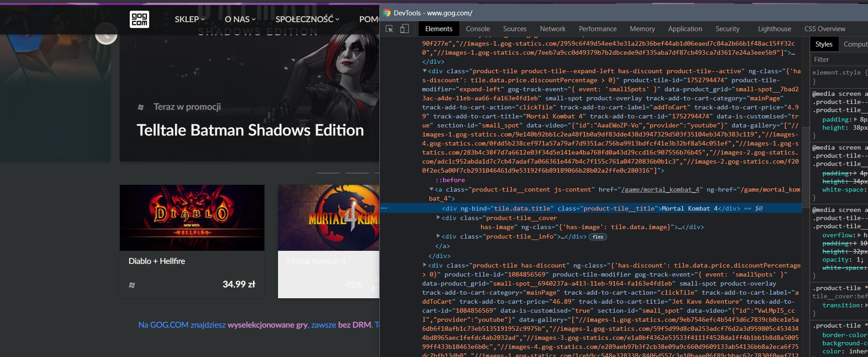This screenshot has width=868, height=357.
Task: Click the previous slide arrow on the banner
Action: tap(106, 33)
